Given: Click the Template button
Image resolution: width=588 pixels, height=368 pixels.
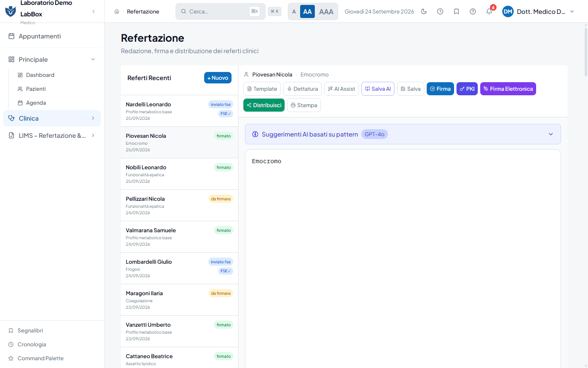Looking at the screenshot, I should pyautogui.click(x=262, y=89).
